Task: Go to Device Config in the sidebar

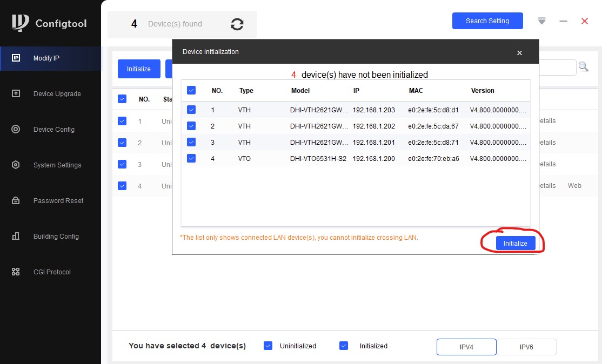Action: 53,130
